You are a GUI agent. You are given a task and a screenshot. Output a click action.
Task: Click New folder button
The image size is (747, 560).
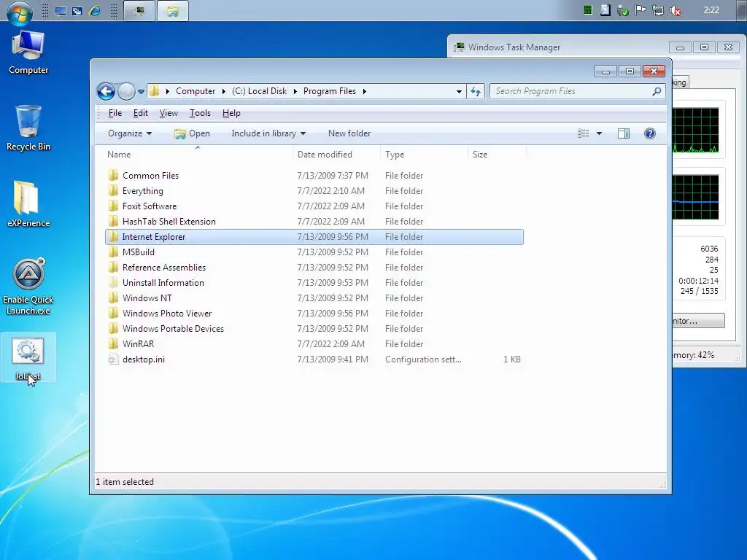349,133
